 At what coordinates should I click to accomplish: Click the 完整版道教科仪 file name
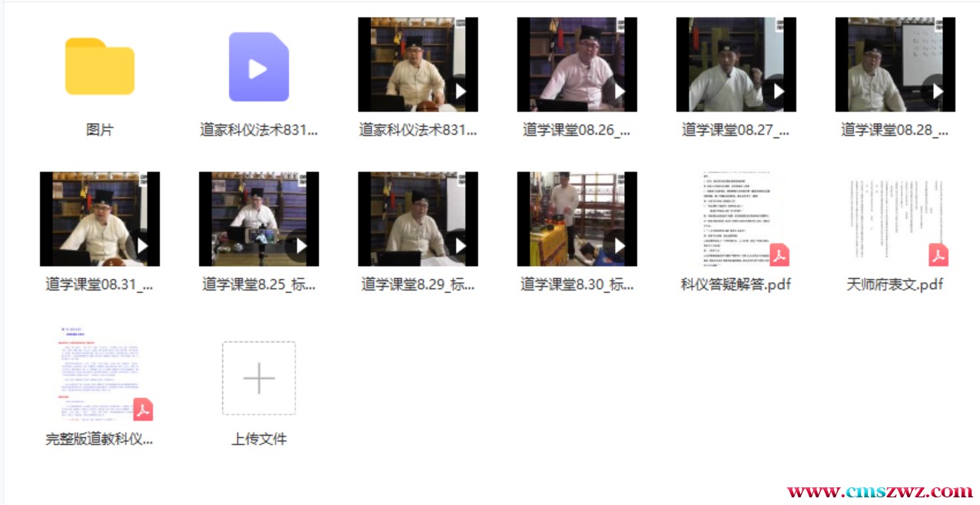100,440
